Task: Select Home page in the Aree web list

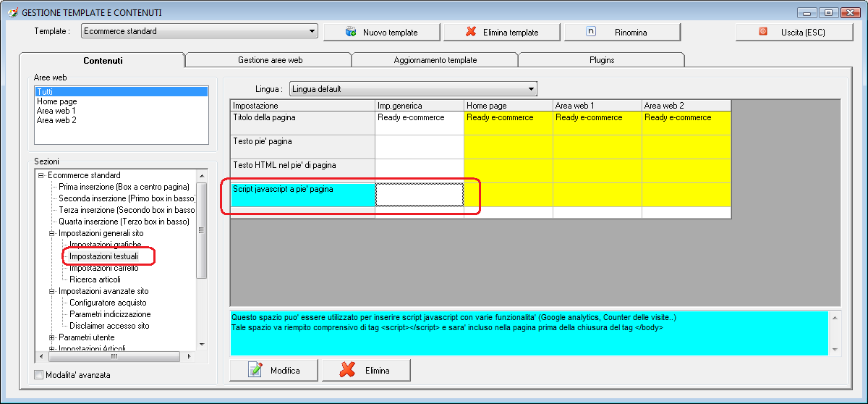Action: (122, 101)
